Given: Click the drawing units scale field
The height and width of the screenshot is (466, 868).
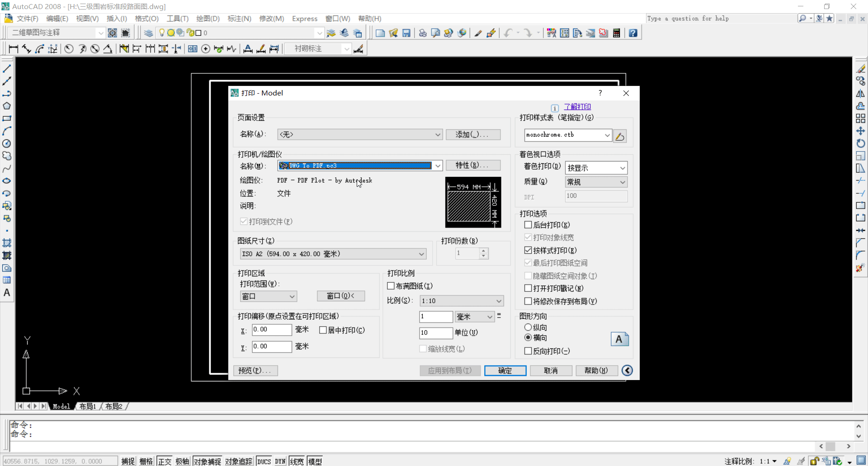Looking at the screenshot, I should 436,333.
